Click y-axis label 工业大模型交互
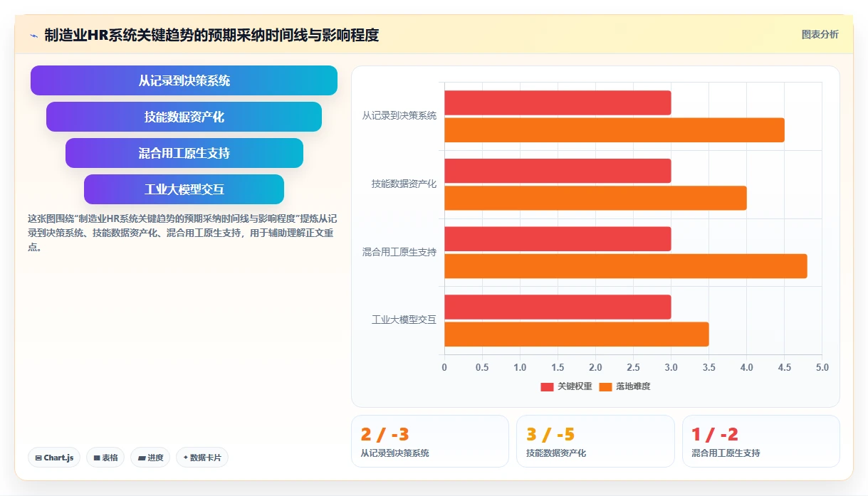Screen dimensions: 868x496 tap(404, 320)
